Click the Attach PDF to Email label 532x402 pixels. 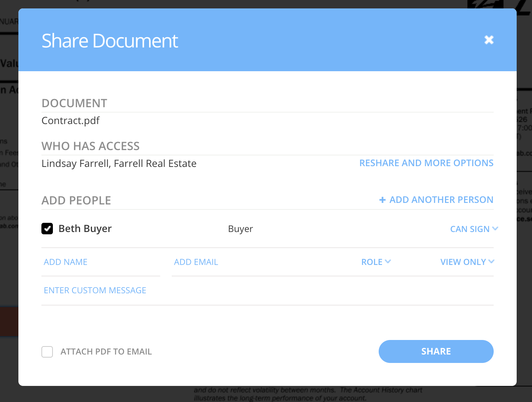point(106,351)
